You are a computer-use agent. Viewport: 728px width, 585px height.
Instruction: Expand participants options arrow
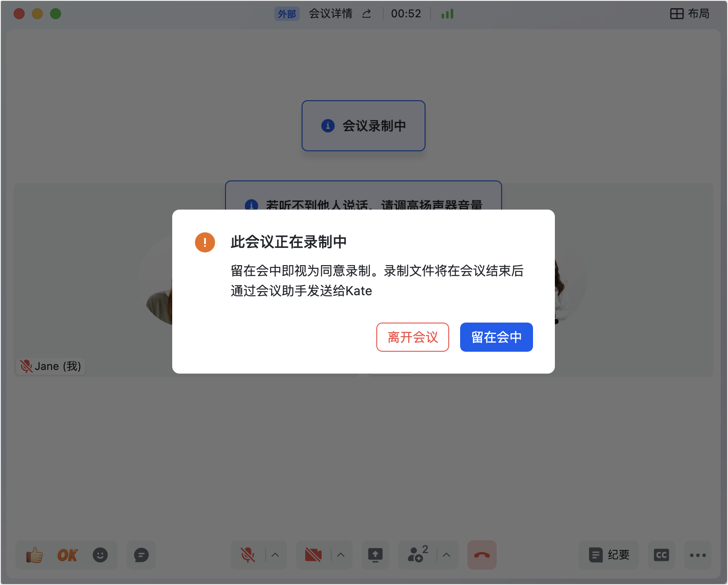coord(446,555)
